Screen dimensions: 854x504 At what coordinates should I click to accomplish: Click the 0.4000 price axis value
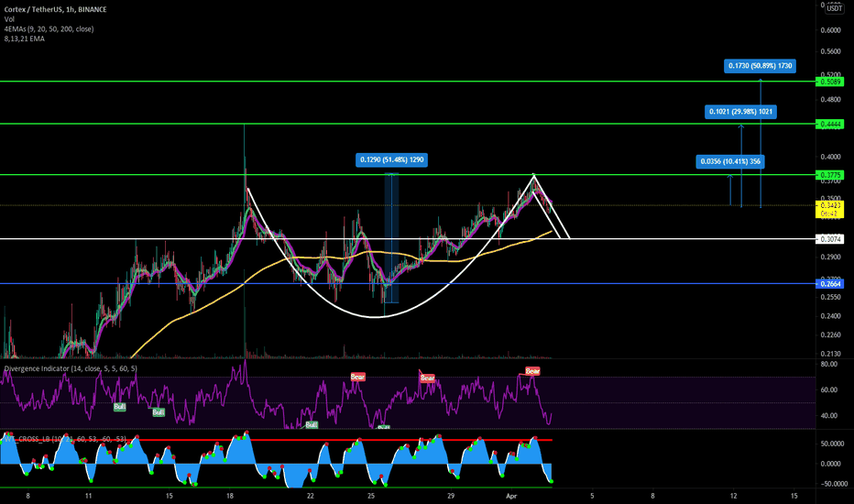(x=830, y=157)
